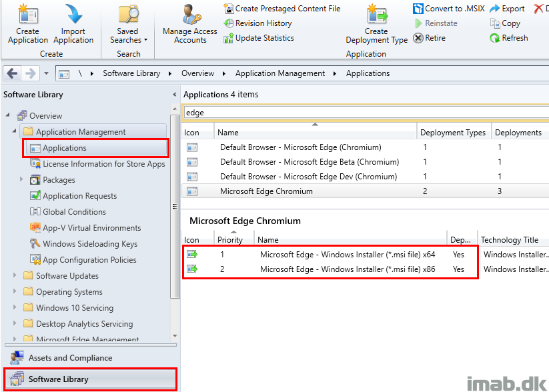549x392 pixels.
Task: Click icon of Microsoft Edge Chromium row
Action: click(x=192, y=191)
